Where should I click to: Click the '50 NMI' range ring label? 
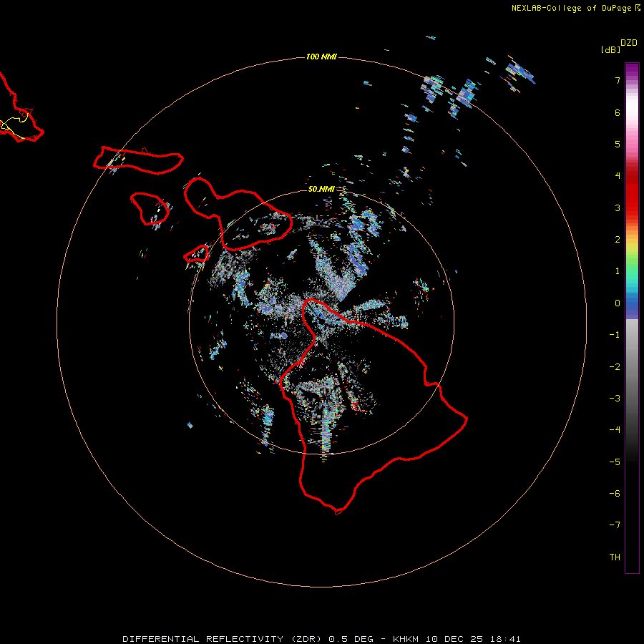(x=321, y=189)
